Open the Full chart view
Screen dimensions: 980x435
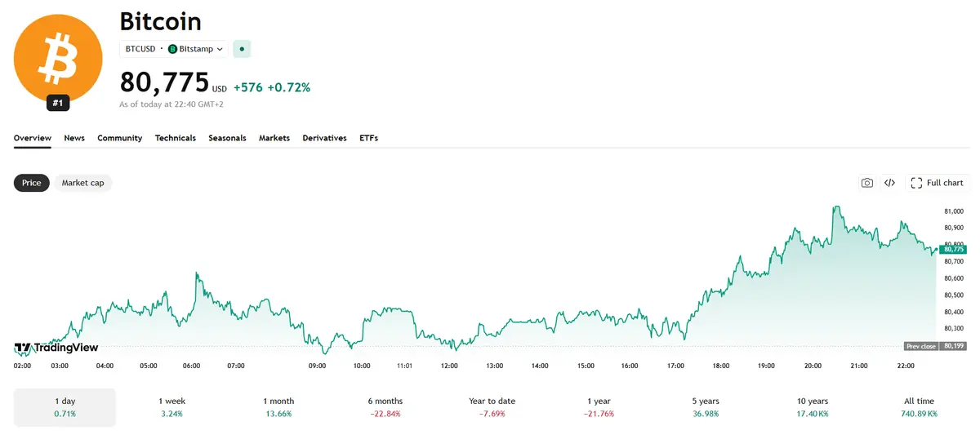coord(937,183)
